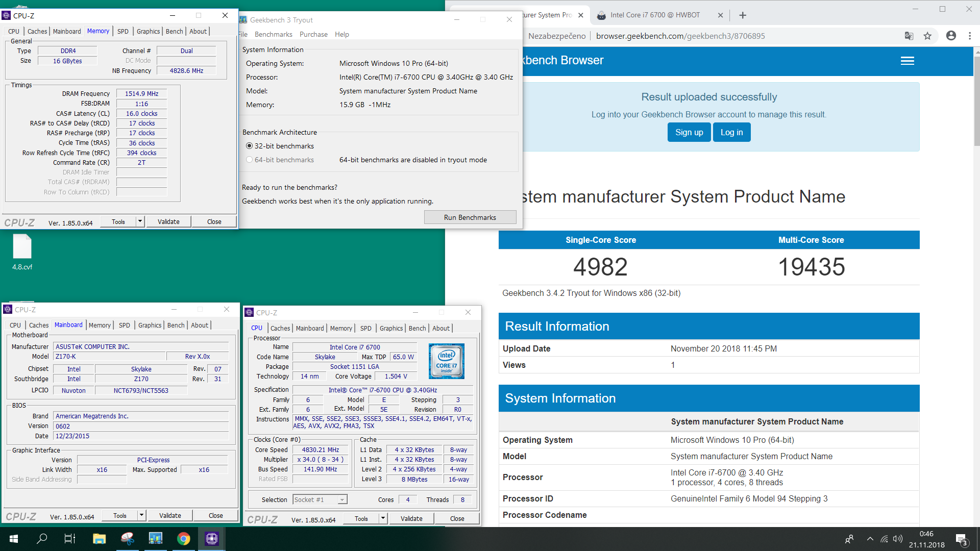The width and height of the screenshot is (980, 551).
Task: Open File Explorer from the taskbar
Action: (99, 538)
